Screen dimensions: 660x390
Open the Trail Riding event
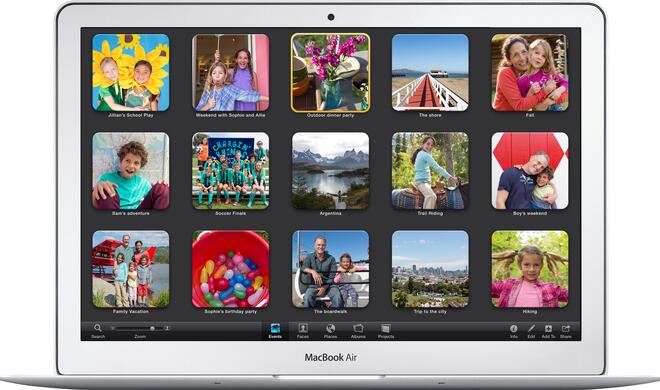pyautogui.click(x=430, y=171)
